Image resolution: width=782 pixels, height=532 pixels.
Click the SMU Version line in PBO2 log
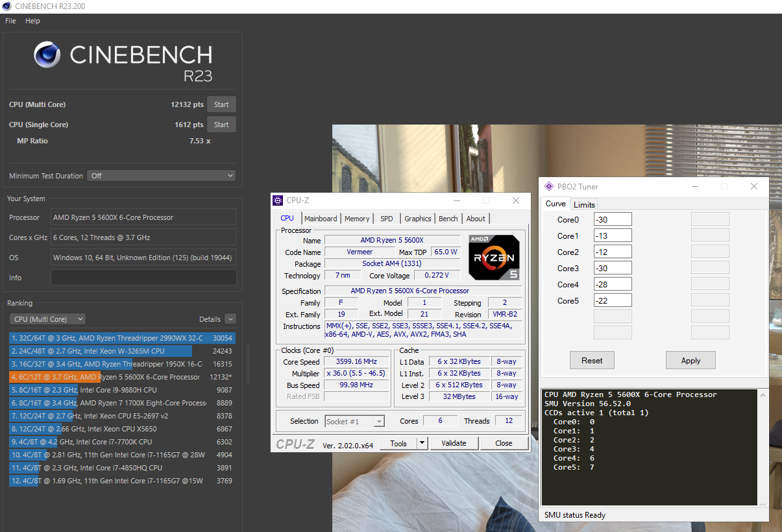pyautogui.click(x=587, y=404)
